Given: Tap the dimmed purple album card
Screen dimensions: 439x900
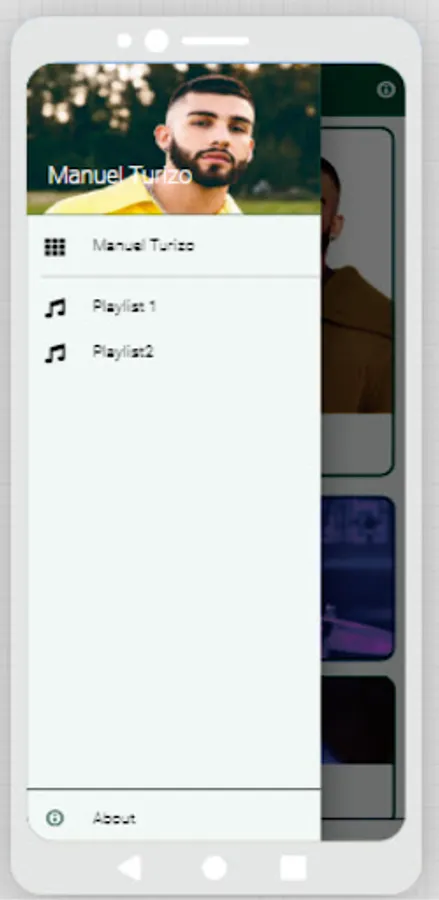Looking at the screenshot, I should [x=358, y=578].
